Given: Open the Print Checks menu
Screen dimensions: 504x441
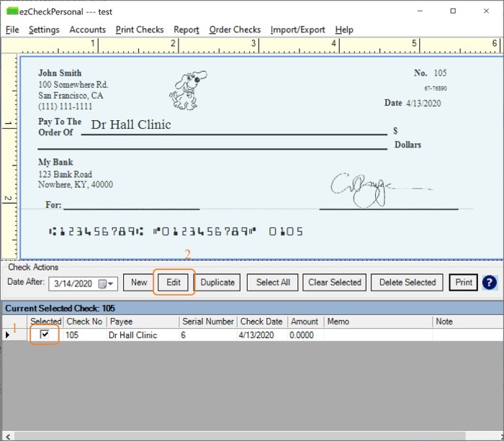Looking at the screenshot, I should pyautogui.click(x=140, y=29).
